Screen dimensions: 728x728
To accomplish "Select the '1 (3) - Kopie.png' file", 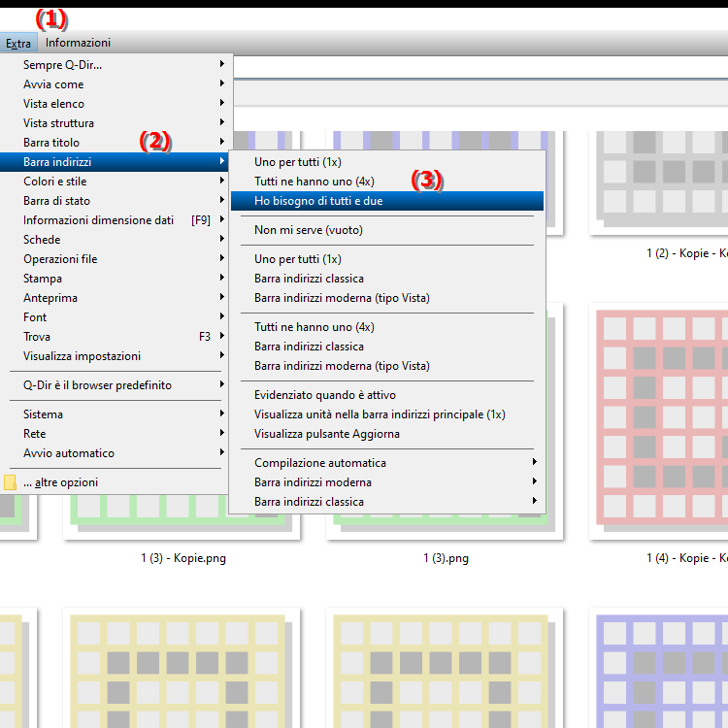I will tap(182, 558).
